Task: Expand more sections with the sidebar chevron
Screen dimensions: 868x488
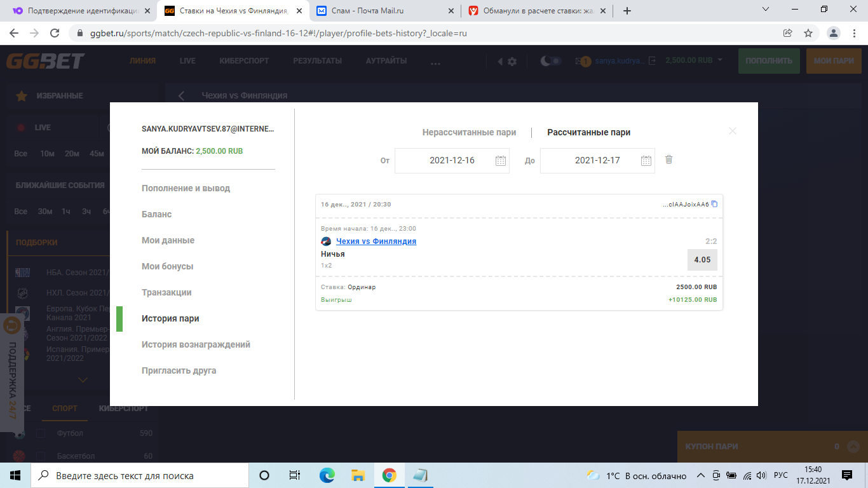Action: coord(83,380)
